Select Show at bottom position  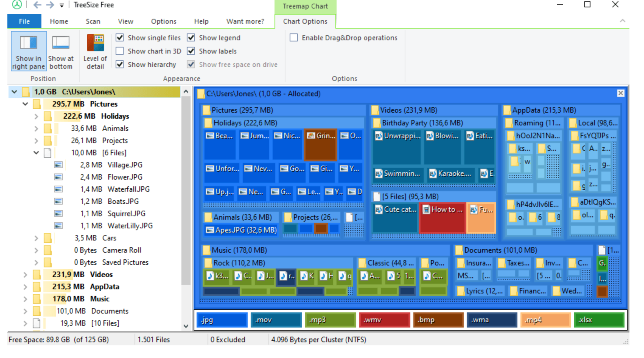tap(61, 51)
